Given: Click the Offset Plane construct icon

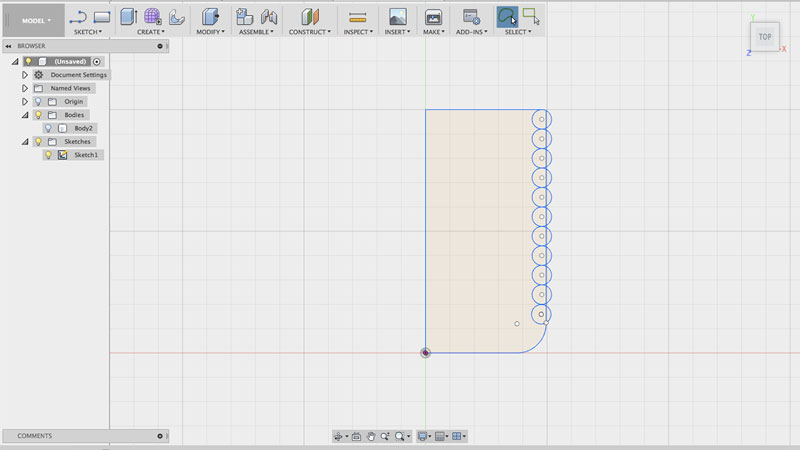Looking at the screenshot, I should 310,17.
